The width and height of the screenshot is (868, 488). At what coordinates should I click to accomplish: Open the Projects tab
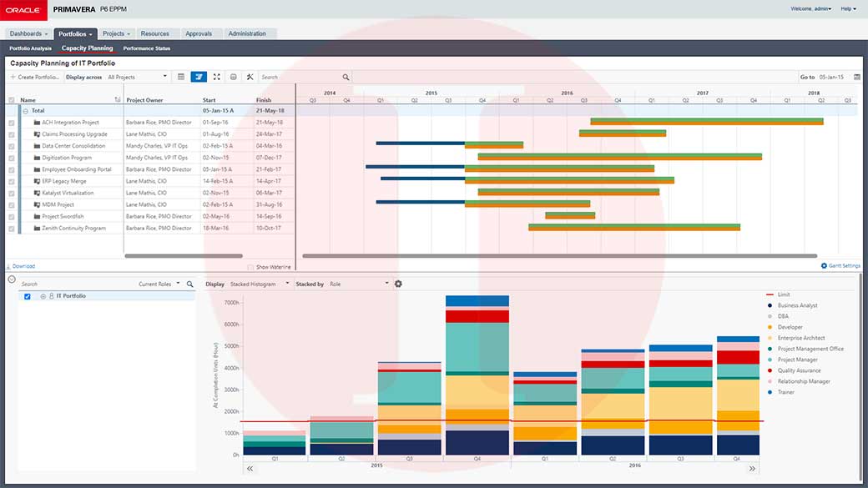pos(116,33)
